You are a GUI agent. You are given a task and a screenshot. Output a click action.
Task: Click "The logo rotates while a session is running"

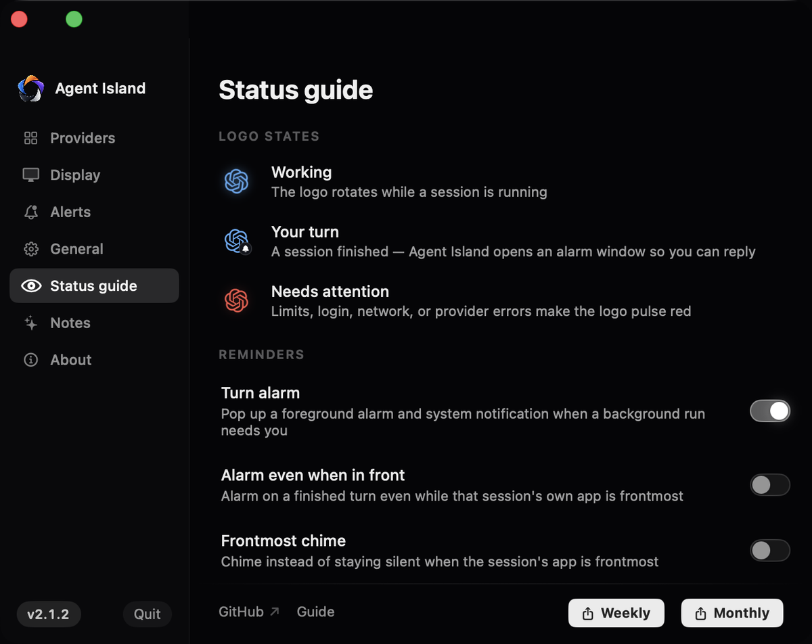(x=409, y=192)
